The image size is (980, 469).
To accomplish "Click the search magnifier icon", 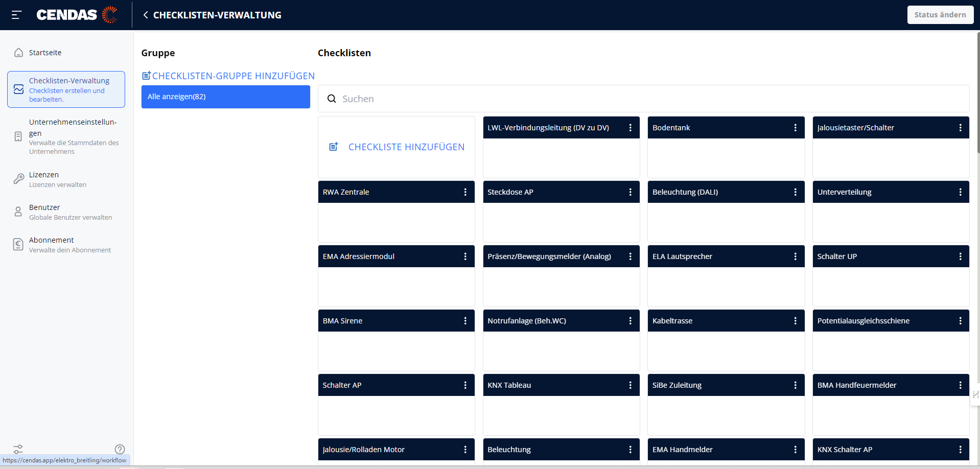I will [332, 99].
